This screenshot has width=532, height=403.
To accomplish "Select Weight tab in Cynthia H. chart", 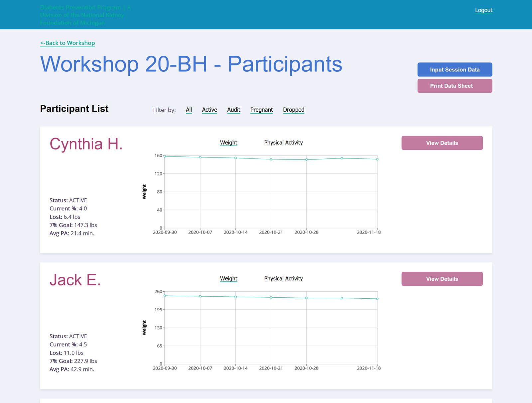I will 228,143.
